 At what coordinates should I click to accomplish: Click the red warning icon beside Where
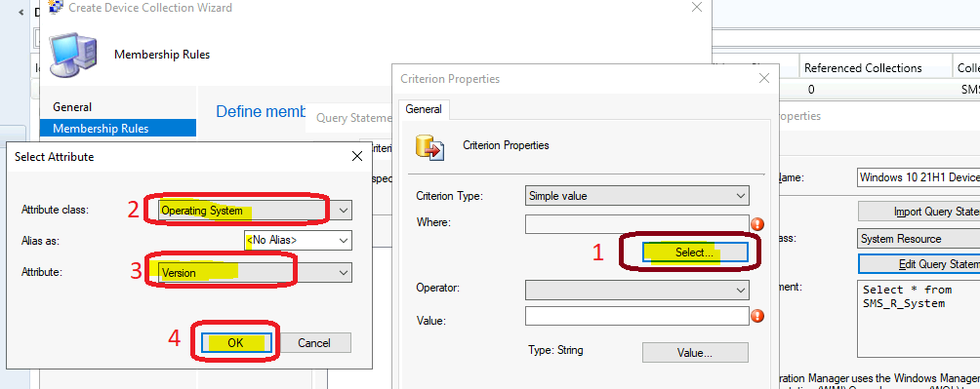point(758,225)
